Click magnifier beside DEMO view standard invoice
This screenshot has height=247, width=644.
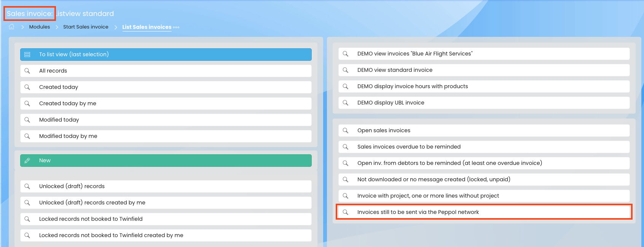click(346, 70)
